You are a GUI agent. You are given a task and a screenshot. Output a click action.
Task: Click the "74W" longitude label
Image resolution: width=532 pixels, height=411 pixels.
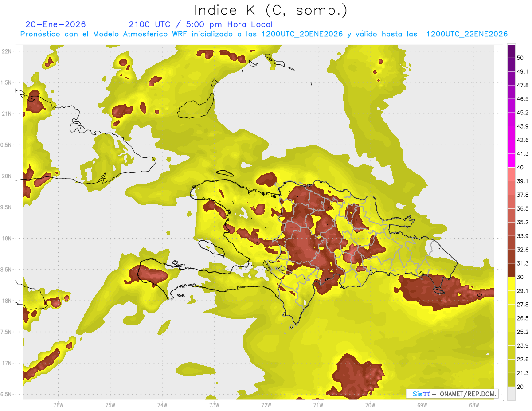(162, 405)
